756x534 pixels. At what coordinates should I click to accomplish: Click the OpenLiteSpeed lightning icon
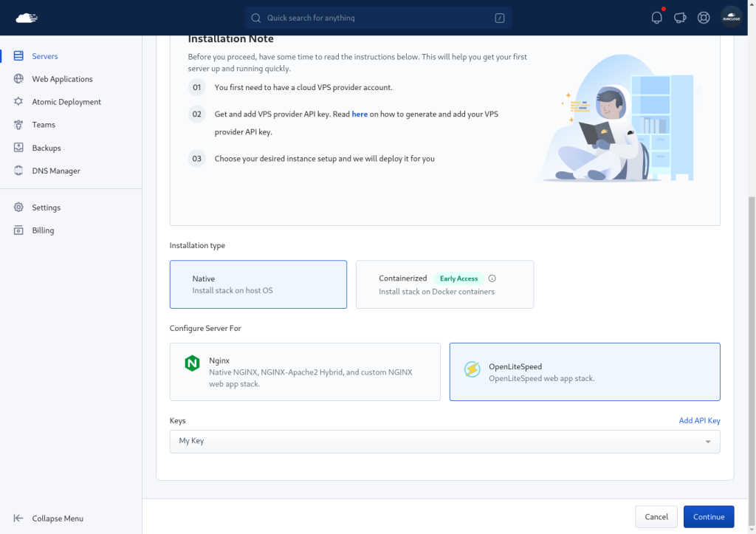coord(472,369)
